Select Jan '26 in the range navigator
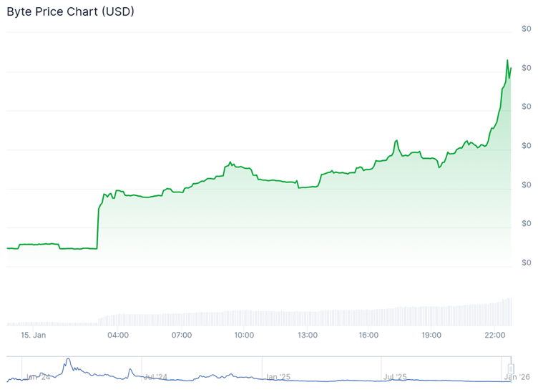Image resolution: width=538 pixels, height=392 pixels. point(517,376)
